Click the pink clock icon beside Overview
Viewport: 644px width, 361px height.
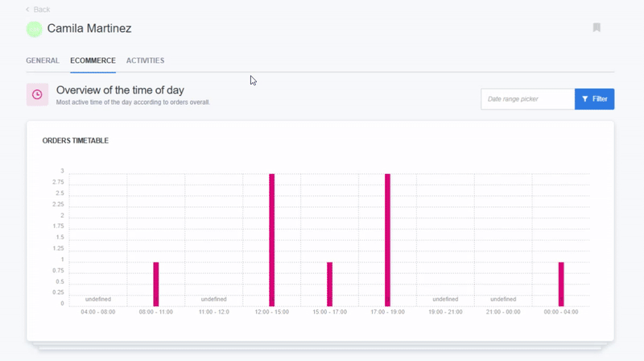[x=37, y=95]
